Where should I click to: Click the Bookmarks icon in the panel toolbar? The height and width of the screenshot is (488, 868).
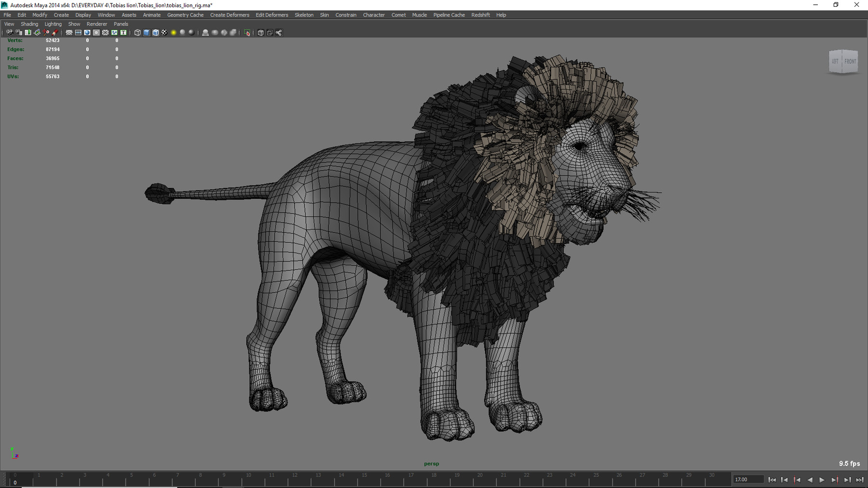click(x=28, y=33)
